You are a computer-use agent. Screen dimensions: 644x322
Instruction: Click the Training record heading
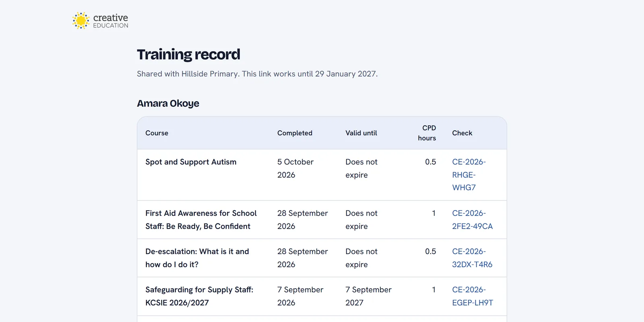pos(188,54)
